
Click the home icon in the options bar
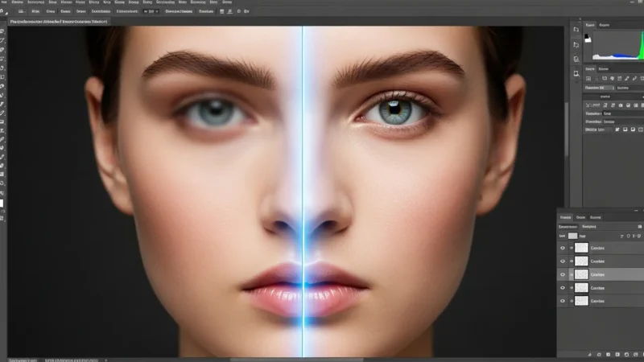(2, 10)
